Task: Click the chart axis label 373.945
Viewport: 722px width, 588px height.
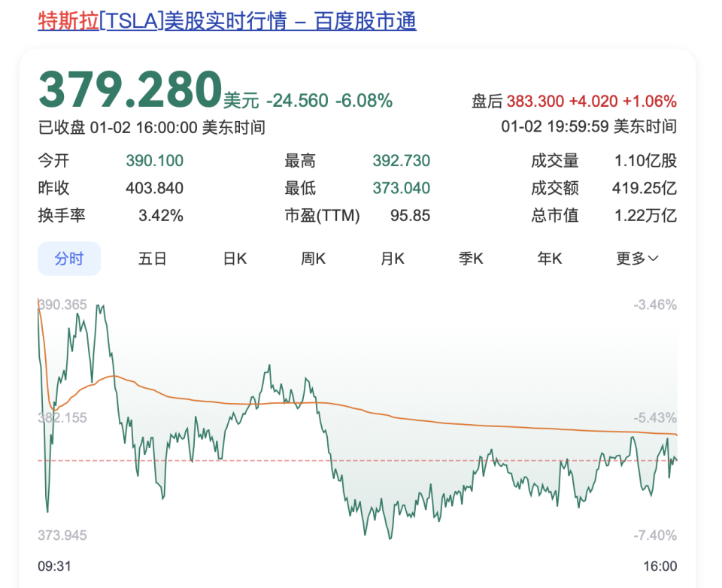Action: 62,535
